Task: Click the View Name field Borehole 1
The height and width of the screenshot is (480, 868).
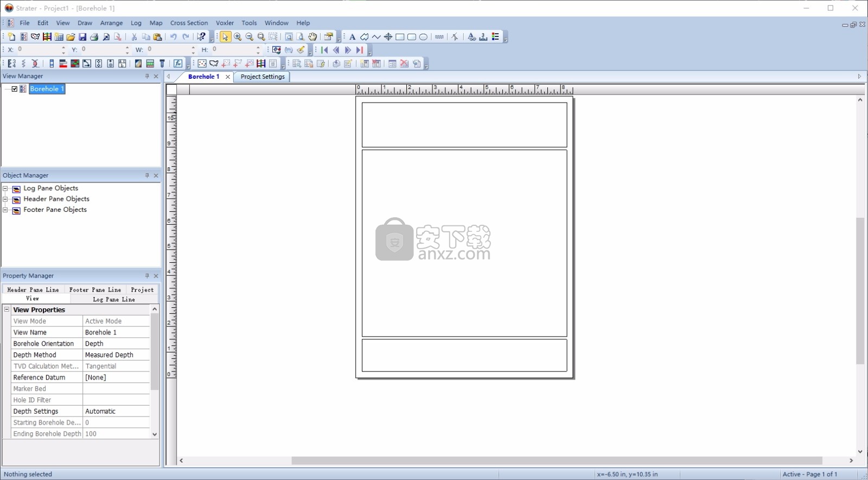Action: tap(116, 332)
